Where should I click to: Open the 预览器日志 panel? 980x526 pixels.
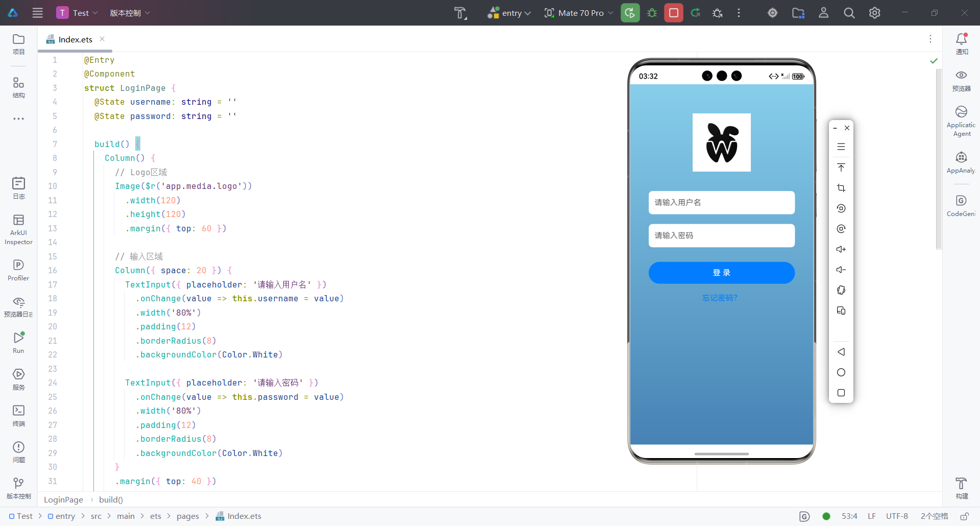click(x=18, y=306)
